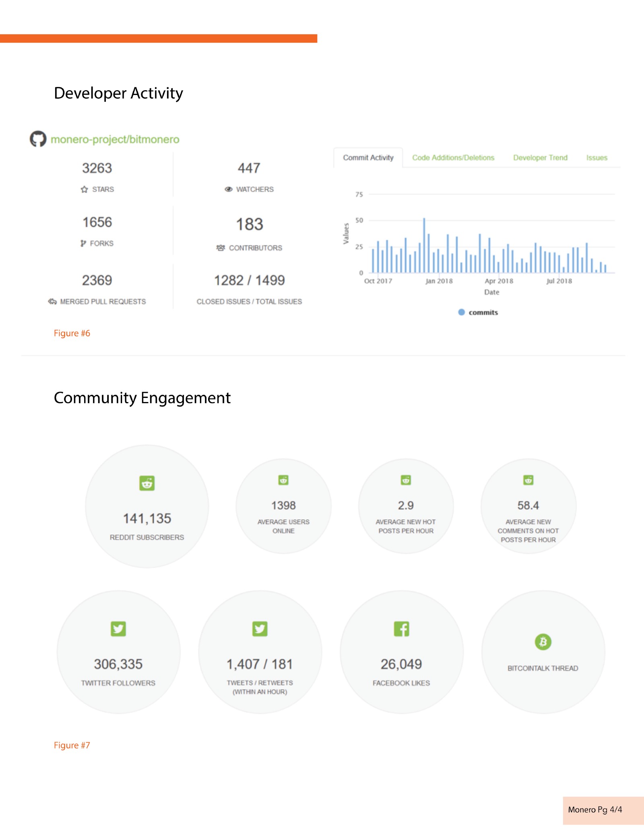Click the Reddit icon above 58.4 comments

pyautogui.click(x=528, y=480)
